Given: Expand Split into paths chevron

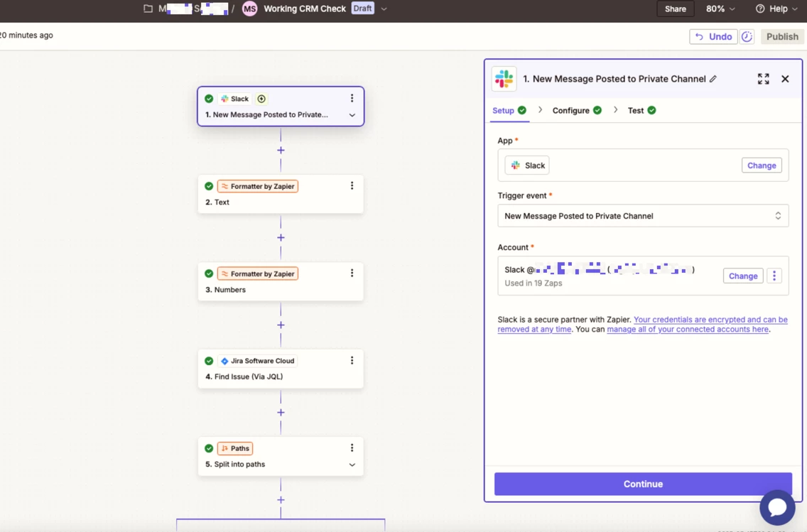Looking at the screenshot, I should pyautogui.click(x=352, y=465).
